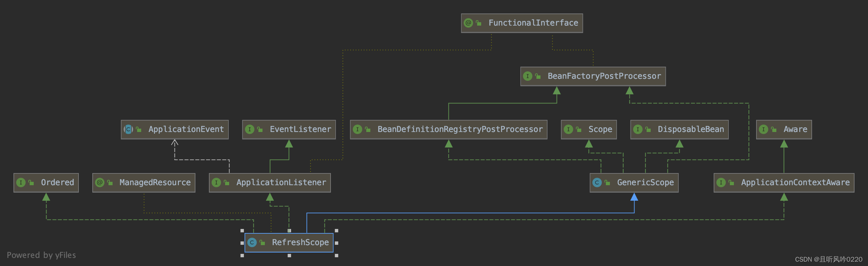Viewport: 868px width, 266px height.
Task: Select the EventListener label text
Action: pos(301,129)
